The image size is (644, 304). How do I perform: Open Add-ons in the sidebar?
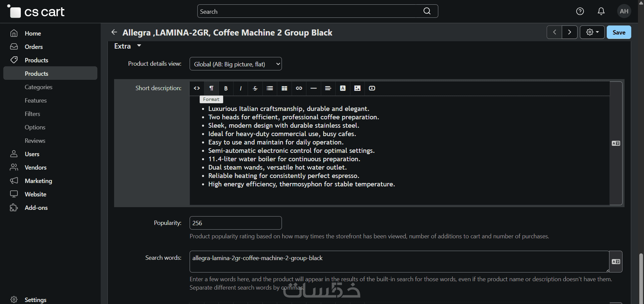[x=36, y=207]
